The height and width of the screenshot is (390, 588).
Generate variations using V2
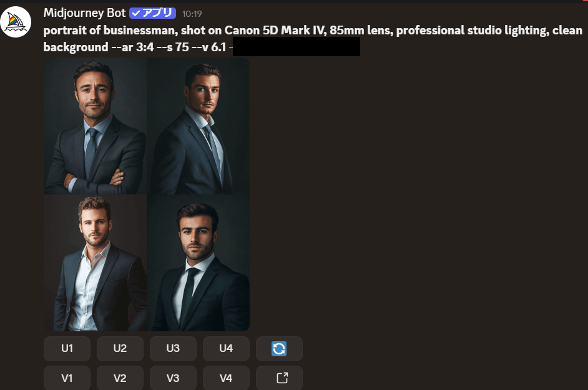tap(120, 377)
